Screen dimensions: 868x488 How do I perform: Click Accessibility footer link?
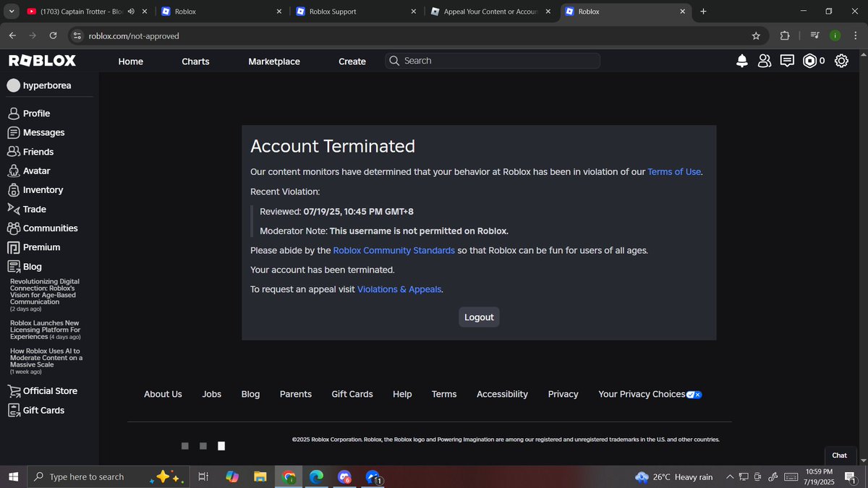click(502, 394)
